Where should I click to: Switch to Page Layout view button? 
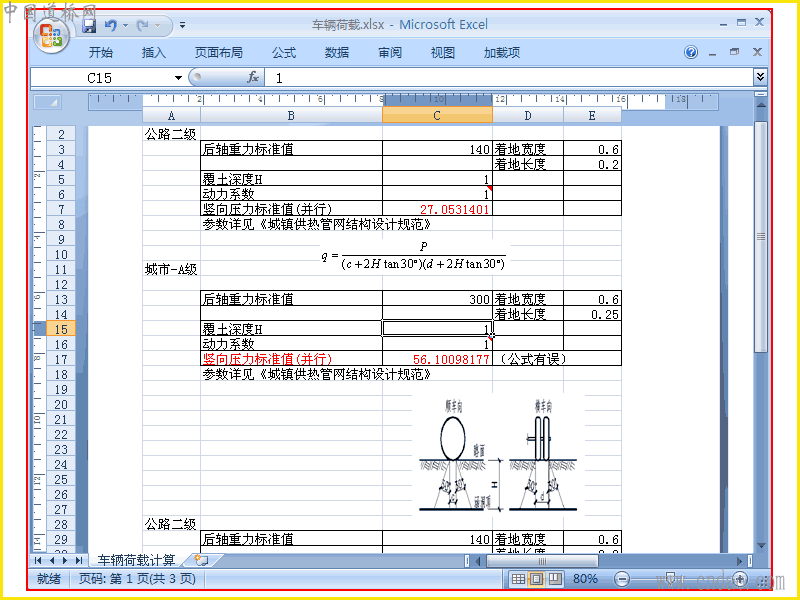536,579
